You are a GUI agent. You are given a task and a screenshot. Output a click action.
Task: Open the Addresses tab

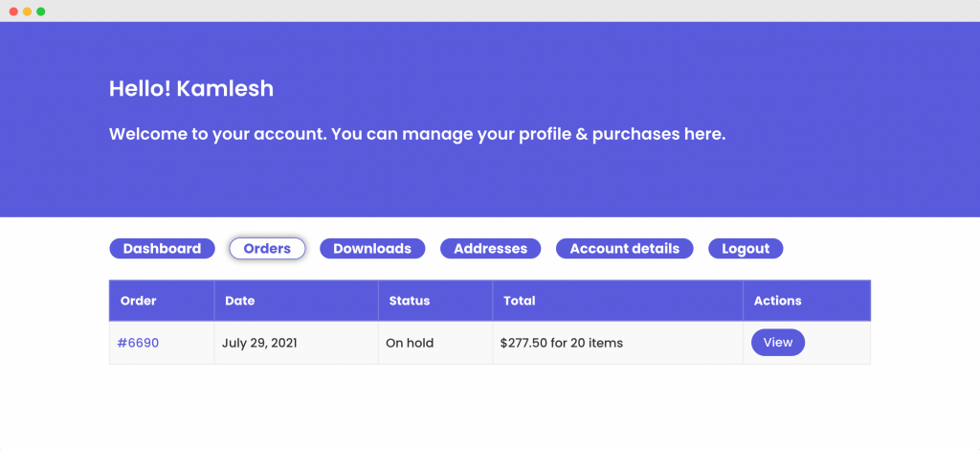click(x=490, y=249)
